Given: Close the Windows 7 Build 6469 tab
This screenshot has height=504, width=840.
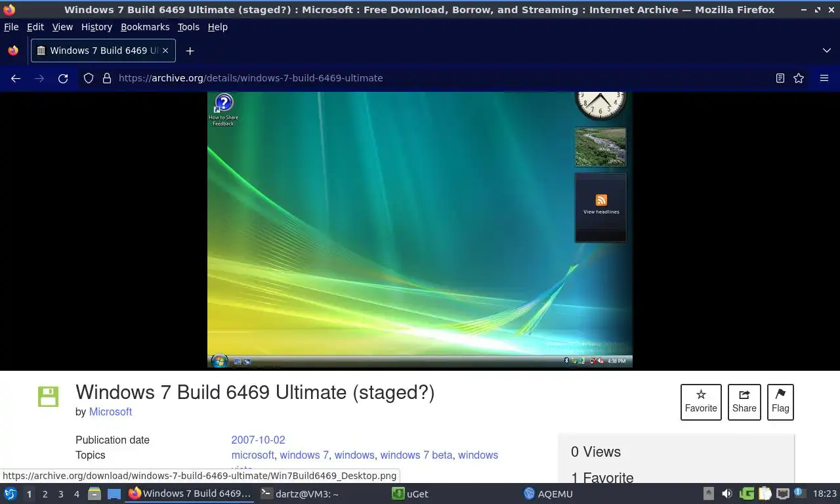Looking at the screenshot, I should [165, 51].
